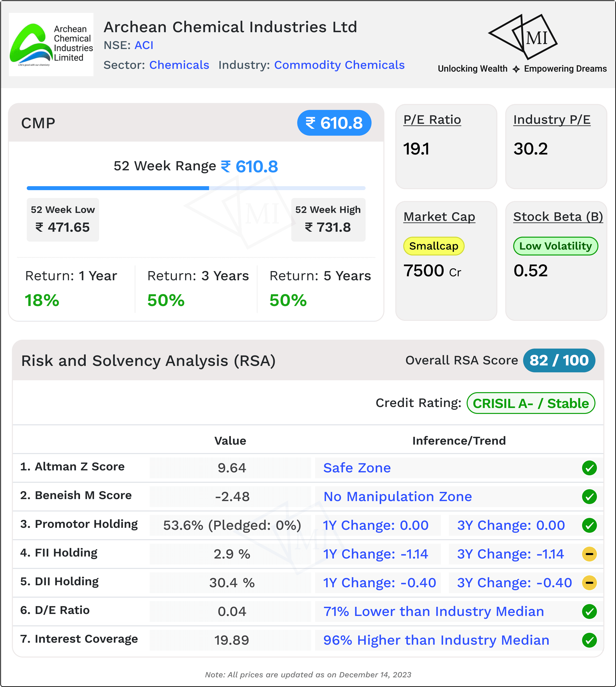The image size is (616, 687).
Task: Click the Smallcap tag
Action: click(x=433, y=246)
